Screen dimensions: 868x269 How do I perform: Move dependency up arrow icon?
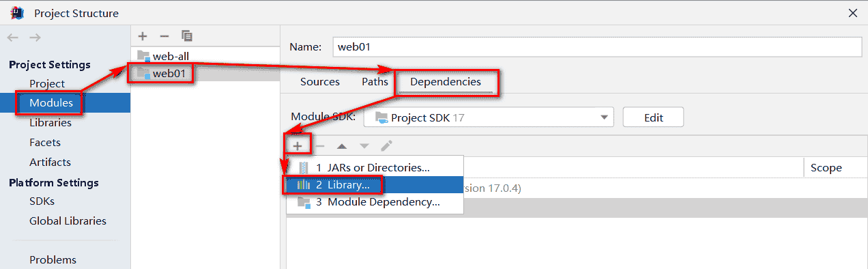tap(342, 145)
